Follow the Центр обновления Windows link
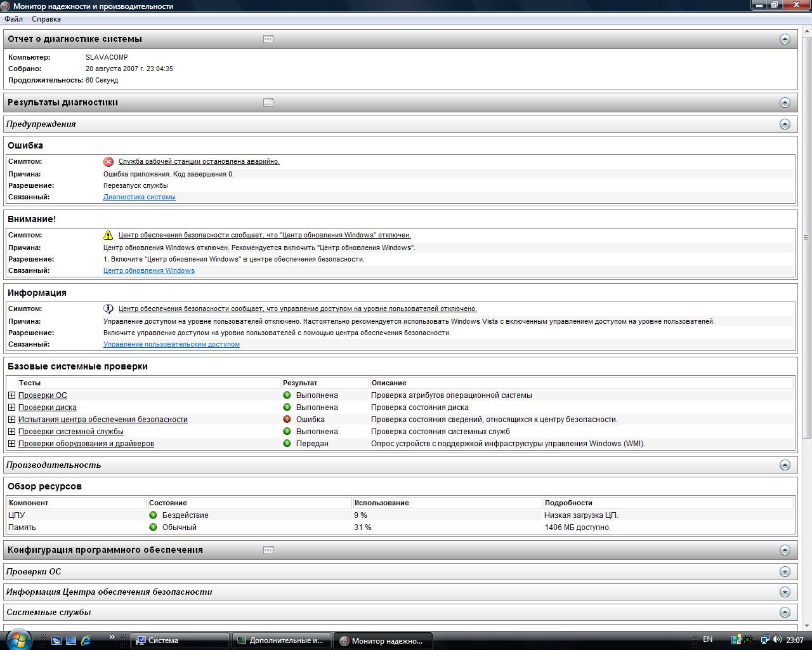This screenshot has width=812, height=650. coord(149,271)
